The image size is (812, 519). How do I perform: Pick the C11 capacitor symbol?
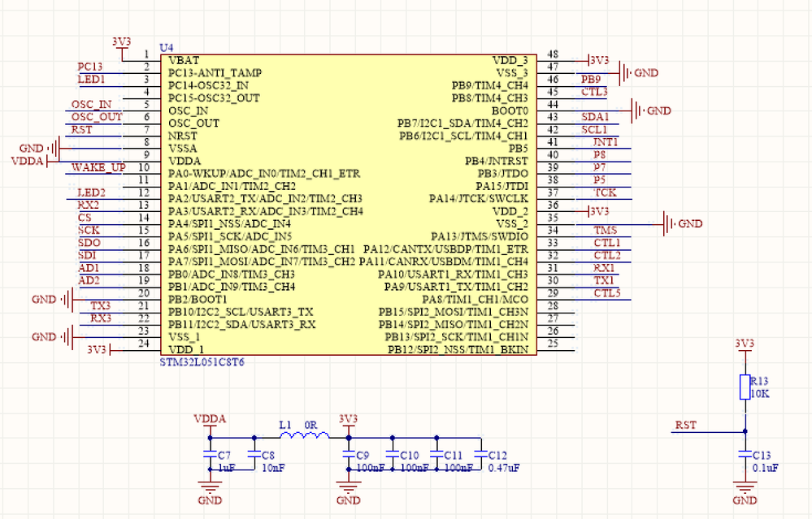pyautogui.click(x=436, y=454)
